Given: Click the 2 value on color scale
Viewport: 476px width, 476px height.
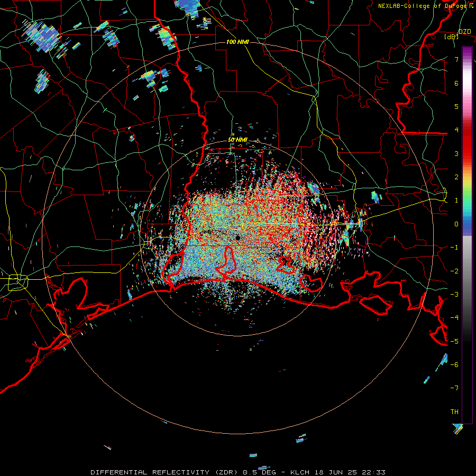Looking at the screenshot, I should click(456, 177).
